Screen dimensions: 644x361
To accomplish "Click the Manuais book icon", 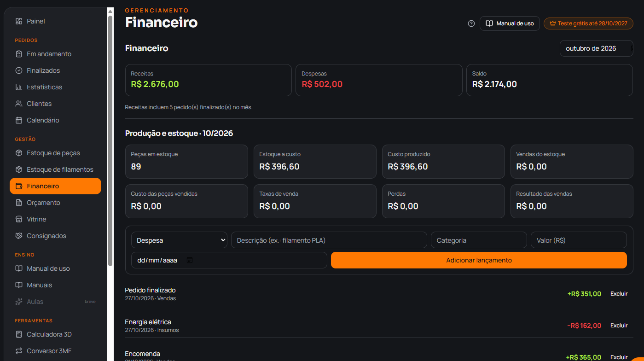I will (19, 285).
